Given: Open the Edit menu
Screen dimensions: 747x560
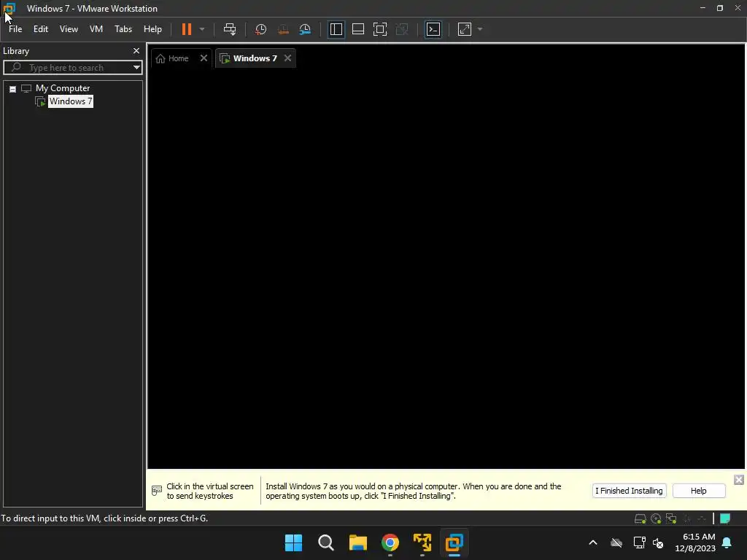Looking at the screenshot, I should click(41, 29).
